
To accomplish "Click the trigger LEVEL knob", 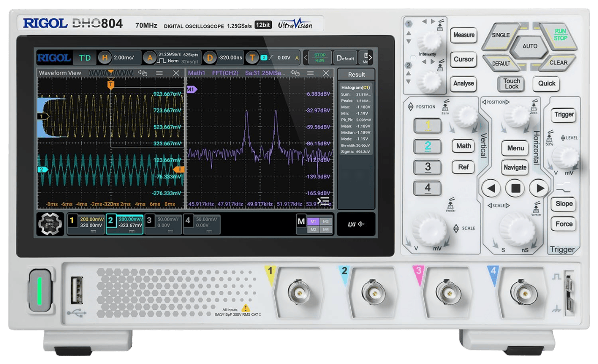I will (x=565, y=156).
